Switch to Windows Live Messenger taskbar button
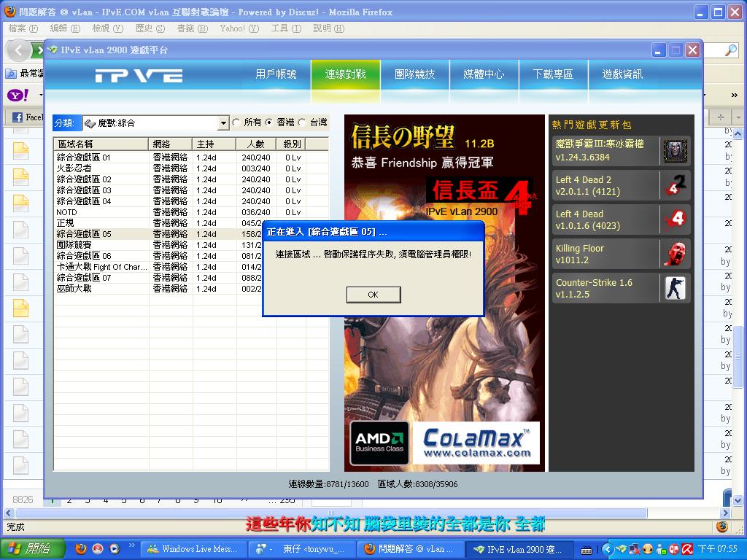Screen dimensions: 747x560 [196, 549]
